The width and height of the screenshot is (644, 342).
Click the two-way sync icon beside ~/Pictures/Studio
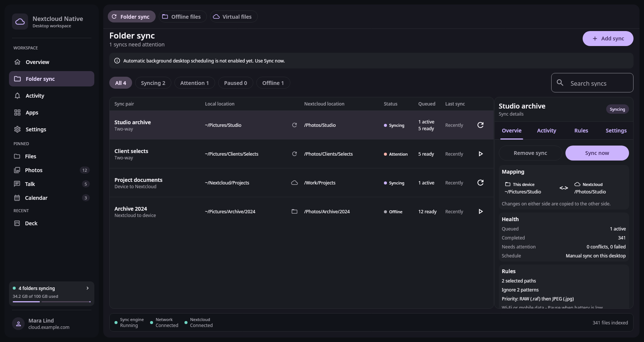(x=294, y=125)
